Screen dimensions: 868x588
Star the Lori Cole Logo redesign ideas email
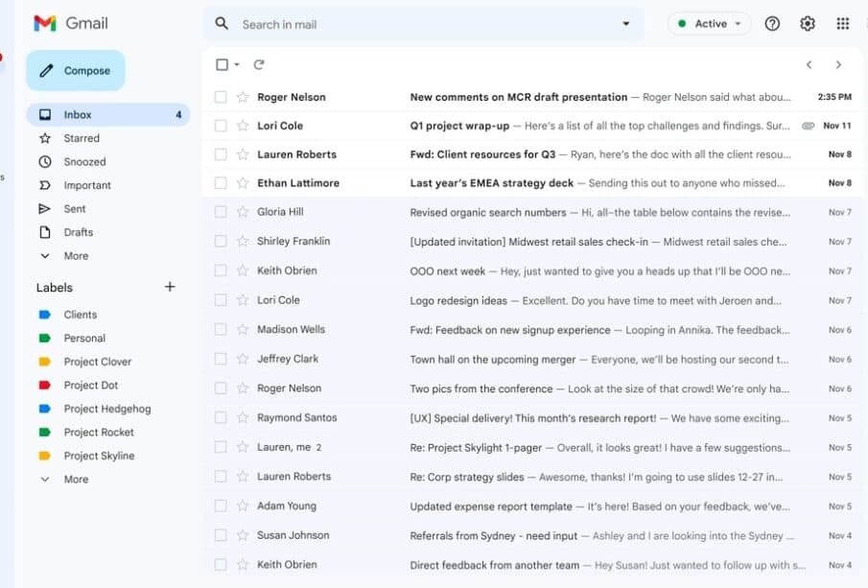(x=243, y=300)
